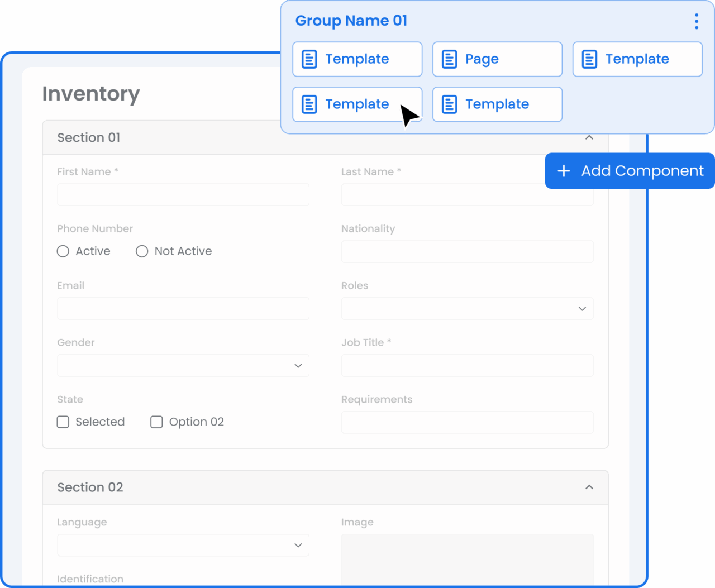Screen dimensions: 715x588
Task: Click document icon of Template directly below Page
Action: [449, 104]
